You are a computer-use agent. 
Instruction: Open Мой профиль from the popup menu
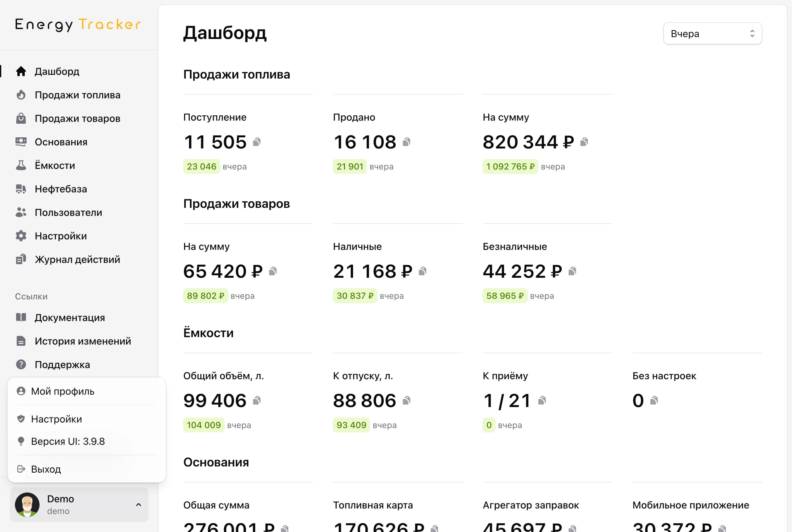tap(87, 391)
